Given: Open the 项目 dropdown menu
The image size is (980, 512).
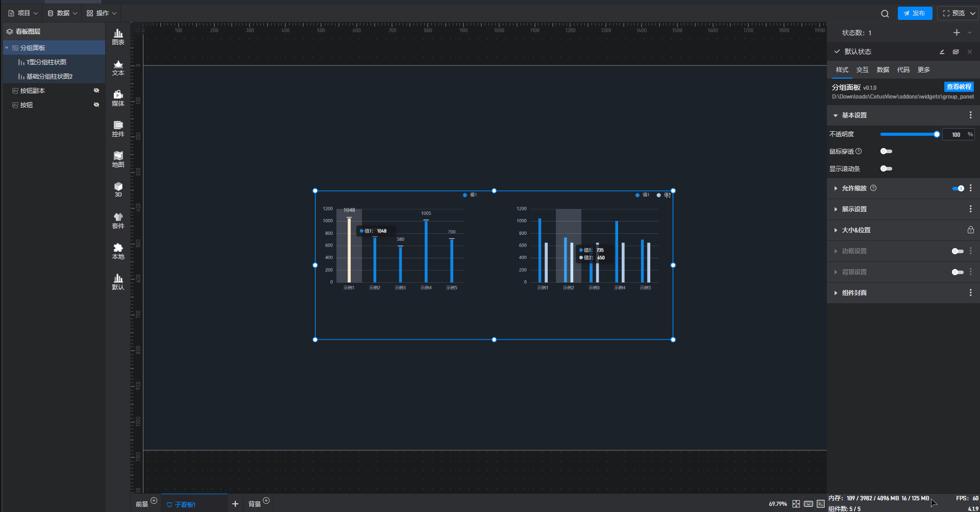Looking at the screenshot, I should click(x=23, y=13).
